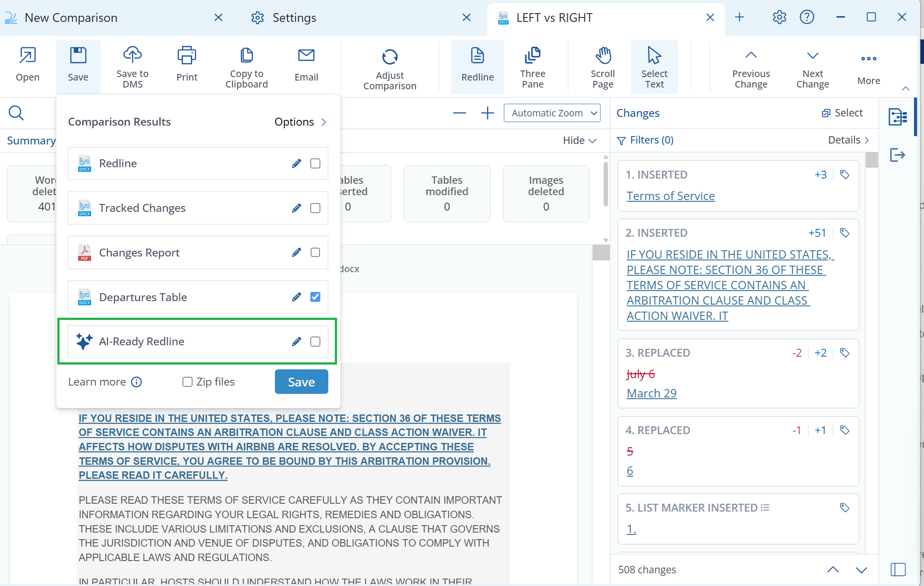Expand the Details panel for changes

coord(847,140)
